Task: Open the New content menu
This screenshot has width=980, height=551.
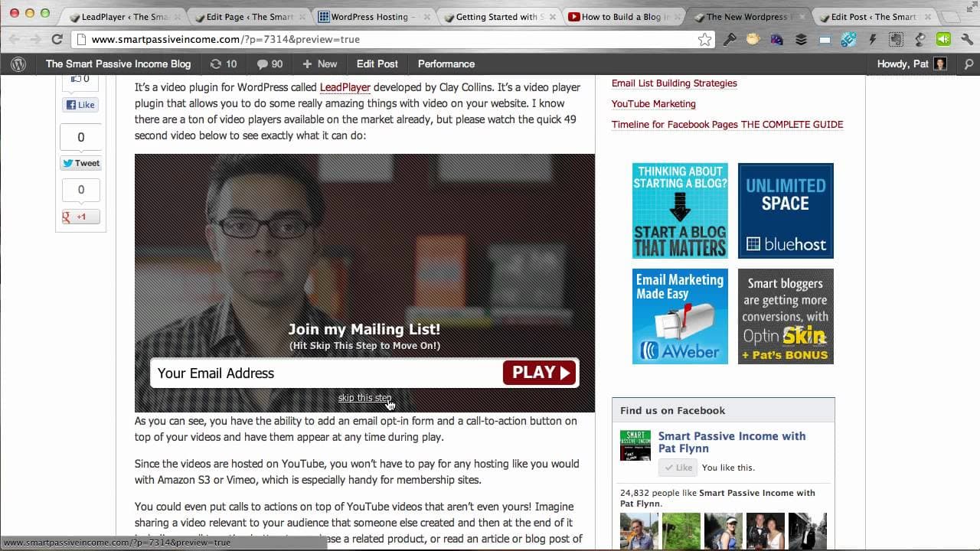Action: pyautogui.click(x=319, y=64)
